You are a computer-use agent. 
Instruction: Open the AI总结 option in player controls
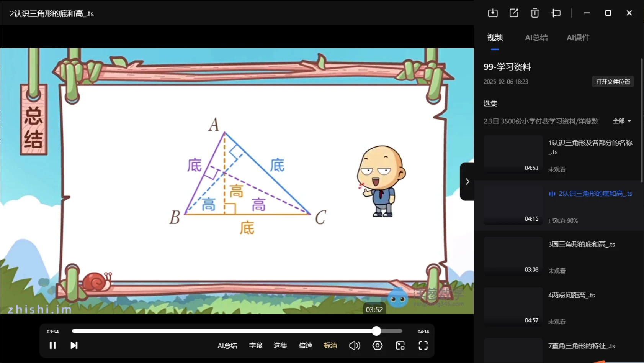point(227,346)
